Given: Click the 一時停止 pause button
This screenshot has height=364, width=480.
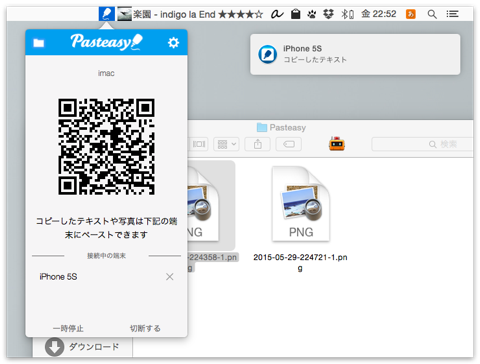Looking at the screenshot, I should [x=68, y=328].
